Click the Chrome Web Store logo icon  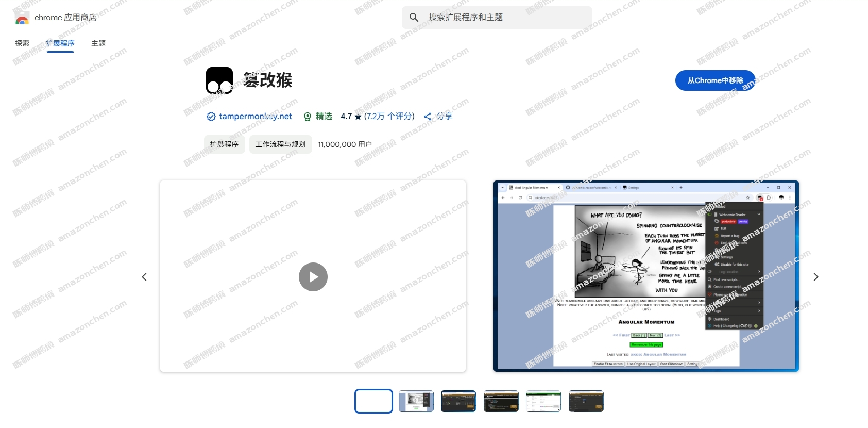click(x=22, y=18)
